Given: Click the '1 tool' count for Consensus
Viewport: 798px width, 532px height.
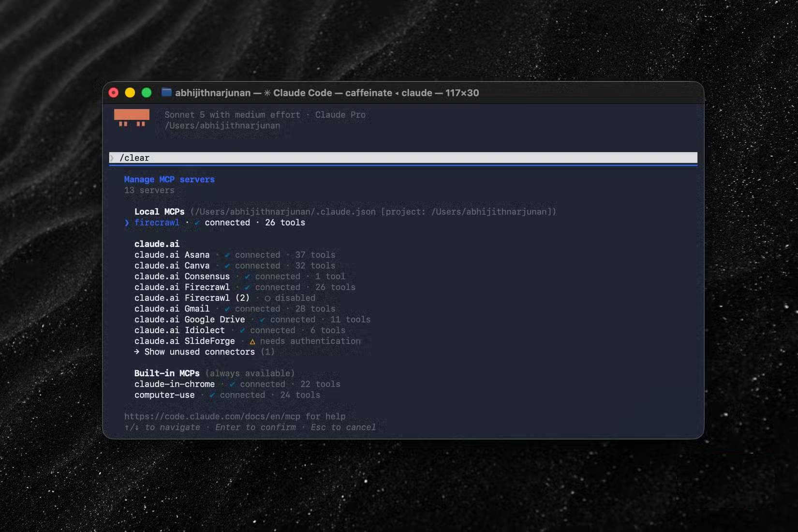Looking at the screenshot, I should (x=330, y=277).
